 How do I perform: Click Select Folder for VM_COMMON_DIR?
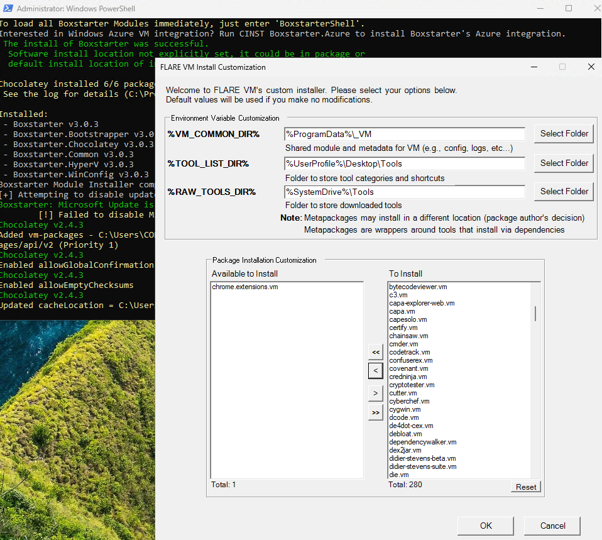tap(564, 134)
